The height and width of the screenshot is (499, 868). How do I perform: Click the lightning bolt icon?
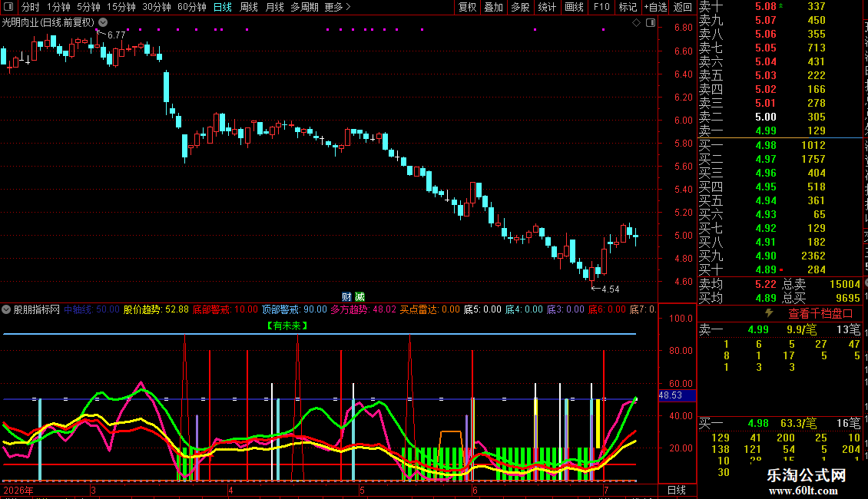(769, 312)
